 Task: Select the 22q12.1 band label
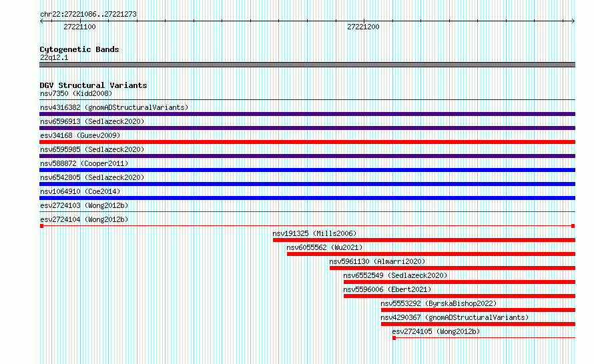click(54, 57)
